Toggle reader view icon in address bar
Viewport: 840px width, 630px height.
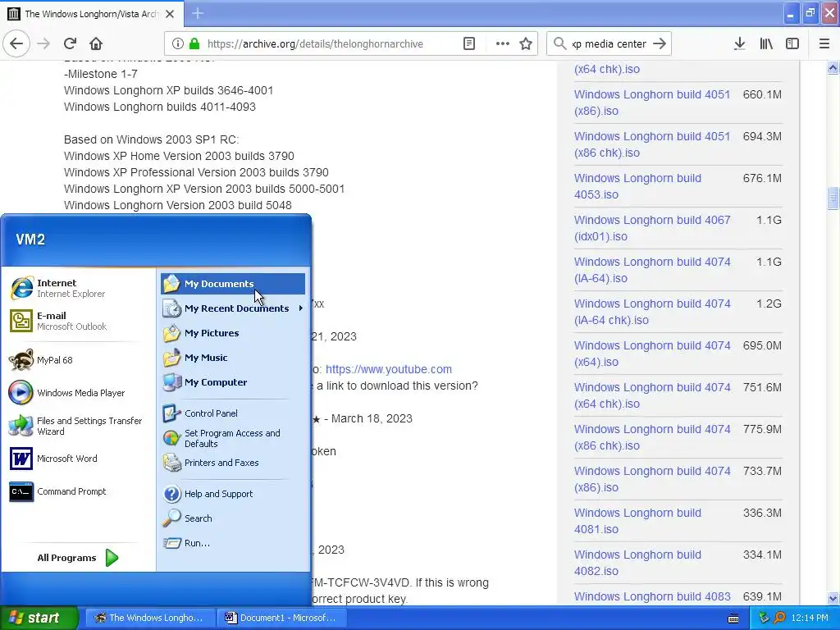[468, 44]
